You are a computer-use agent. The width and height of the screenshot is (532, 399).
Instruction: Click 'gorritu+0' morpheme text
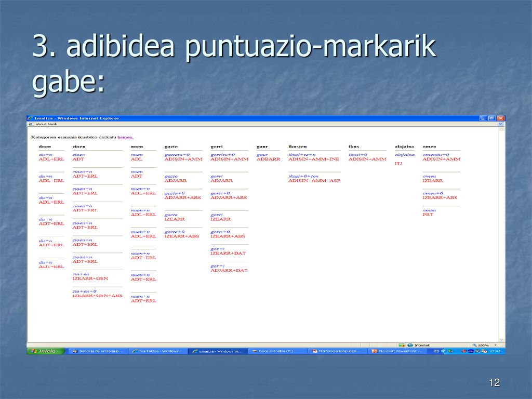[x=222, y=155]
